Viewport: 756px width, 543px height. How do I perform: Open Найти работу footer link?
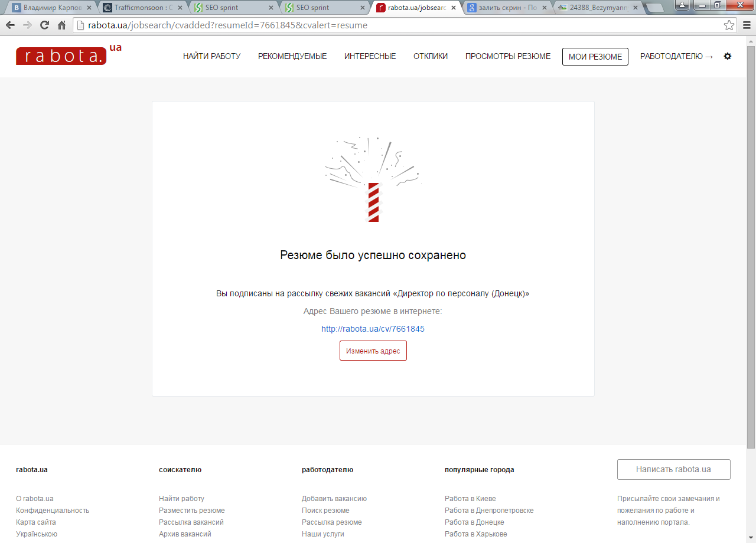point(182,499)
